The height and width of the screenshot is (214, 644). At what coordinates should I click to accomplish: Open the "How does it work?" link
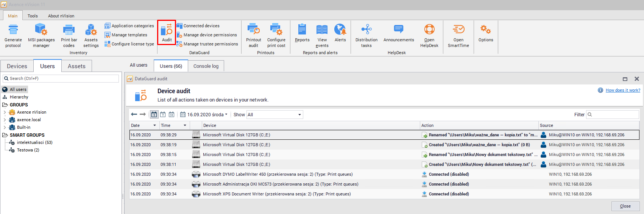point(623,90)
